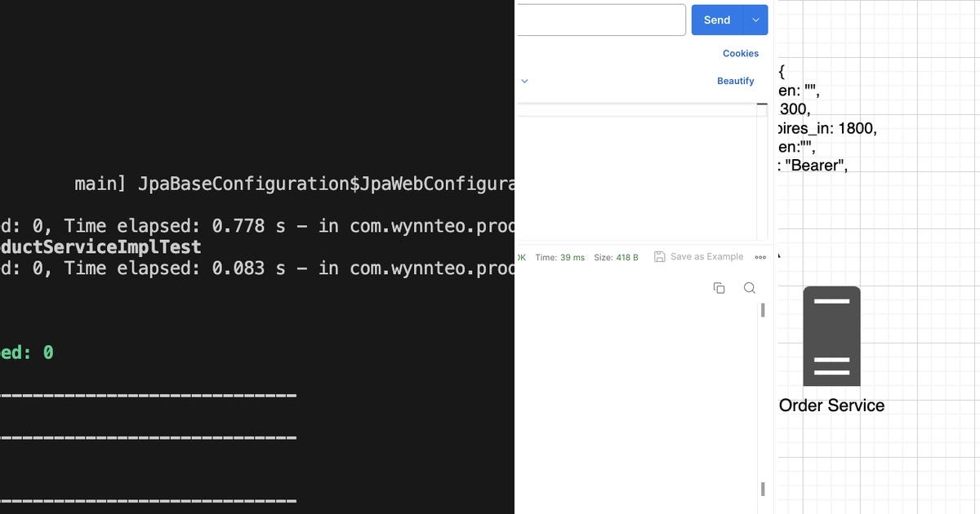Select the Order Service text label
This screenshot has height=514, width=980.
[x=831, y=405]
